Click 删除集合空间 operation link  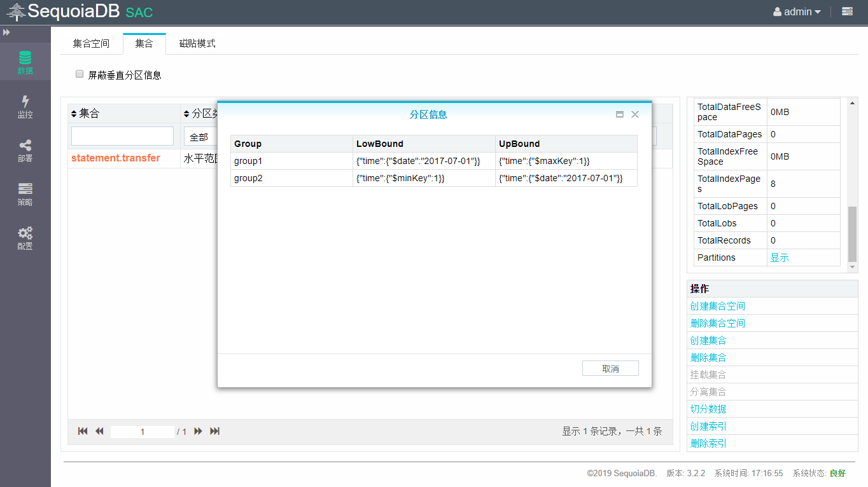[718, 323]
